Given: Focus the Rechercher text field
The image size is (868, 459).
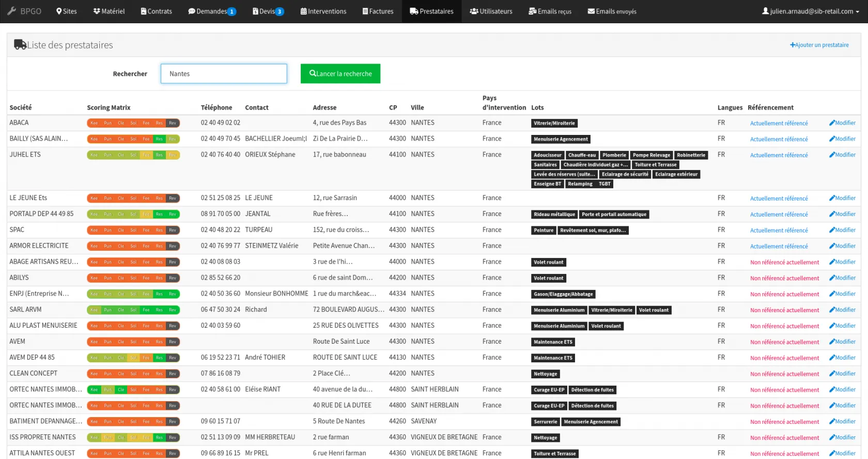Looking at the screenshot, I should 224,74.
